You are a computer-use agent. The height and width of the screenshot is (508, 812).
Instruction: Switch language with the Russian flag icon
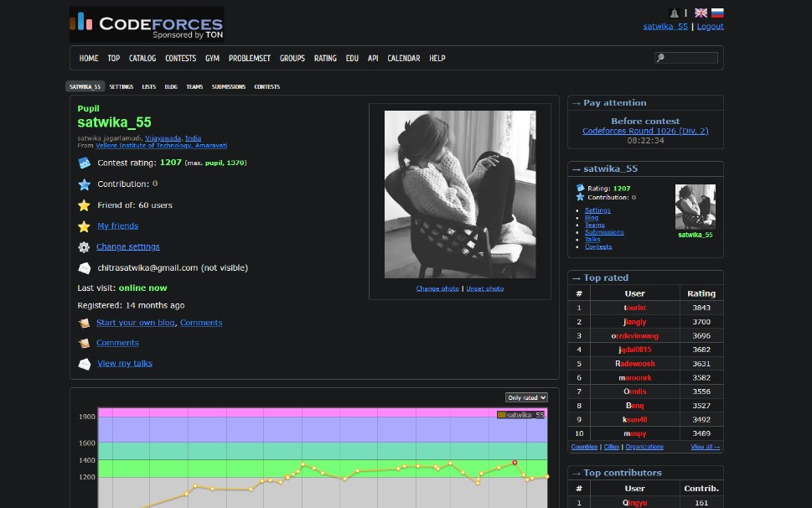pos(717,13)
